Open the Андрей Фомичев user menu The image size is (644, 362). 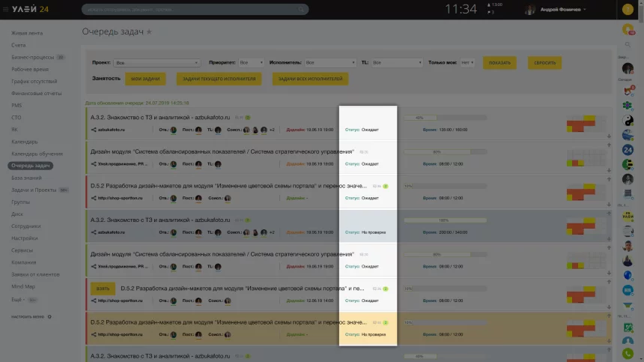point(556,10)
